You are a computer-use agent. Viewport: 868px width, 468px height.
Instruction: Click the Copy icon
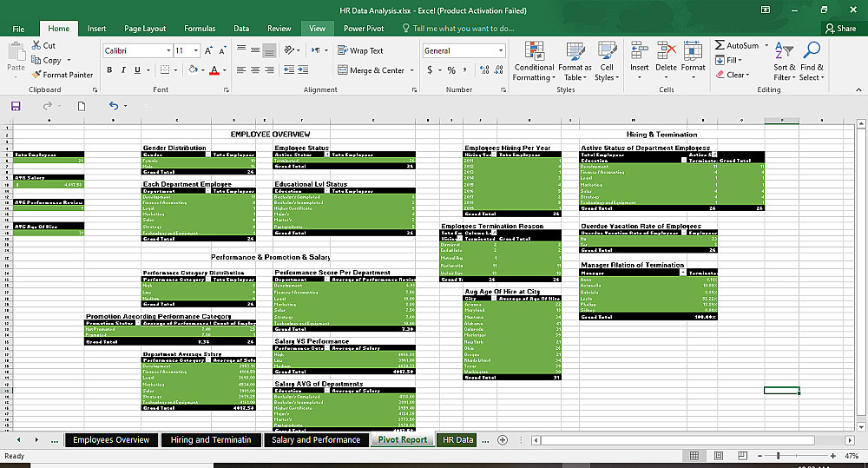click(x=36, y=60)
